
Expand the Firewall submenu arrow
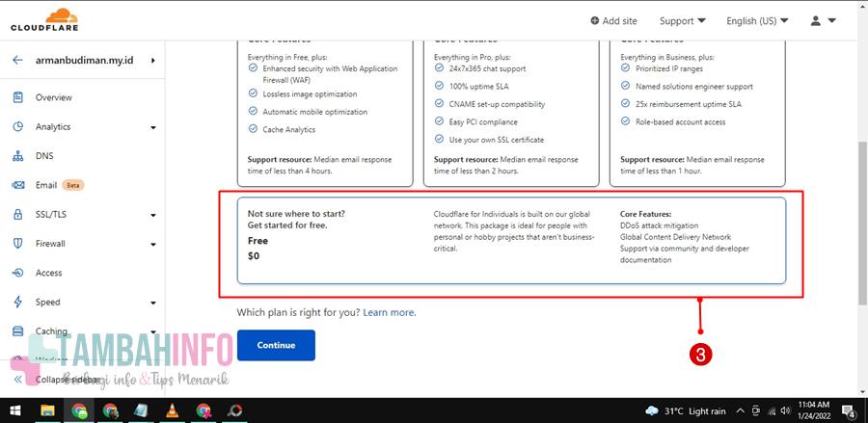click(153, 245)
